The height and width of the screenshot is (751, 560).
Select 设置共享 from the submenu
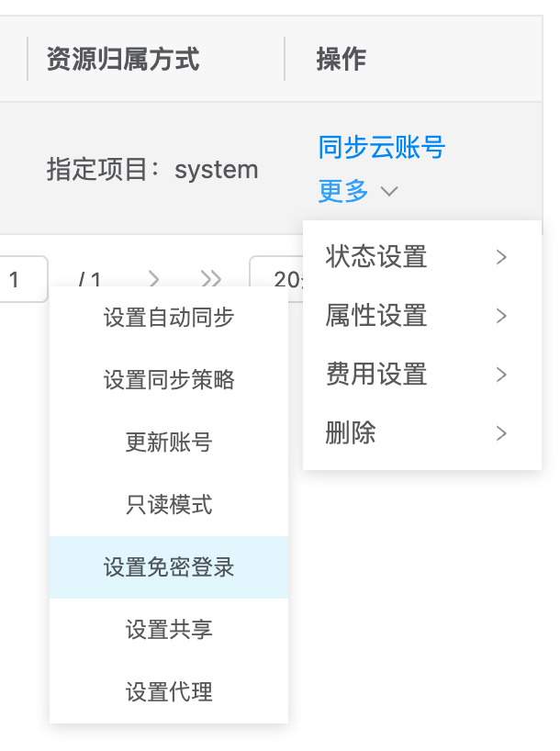(x=169, y=630)
